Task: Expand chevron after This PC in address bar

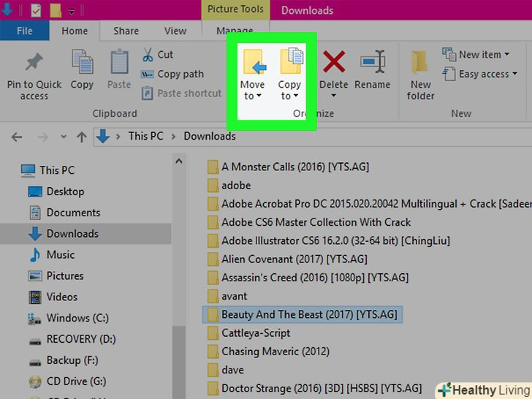Action: pyautogui.click(x=174, y=137)
